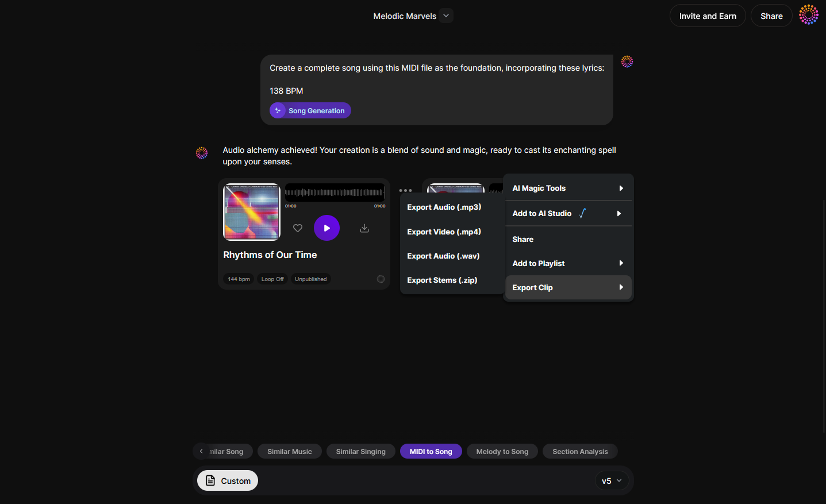Click the prompt input area beside Custom

coord(425,480)
